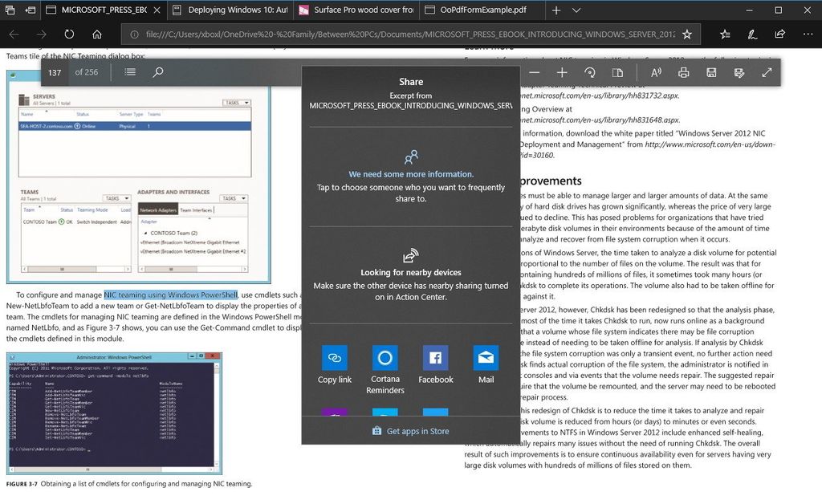Print the open PDF document
The height and width of the screenshot is (504, 822).
[x=683, y=72]
